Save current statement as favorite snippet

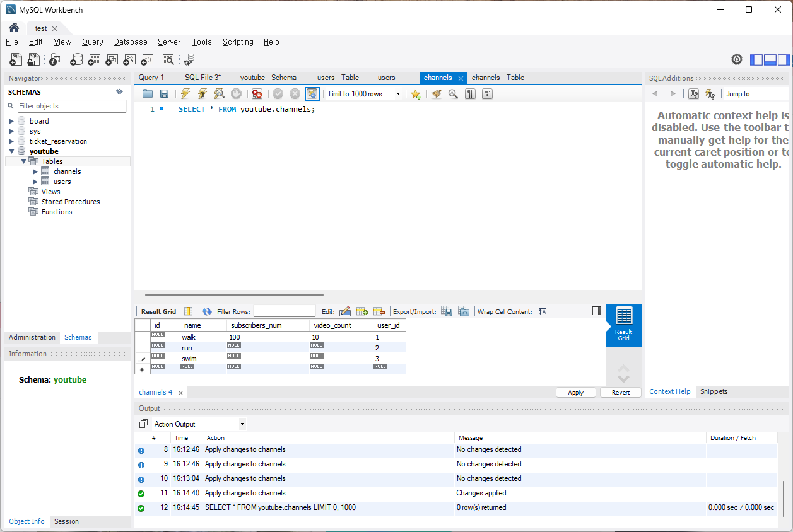(x=416, y=94)
